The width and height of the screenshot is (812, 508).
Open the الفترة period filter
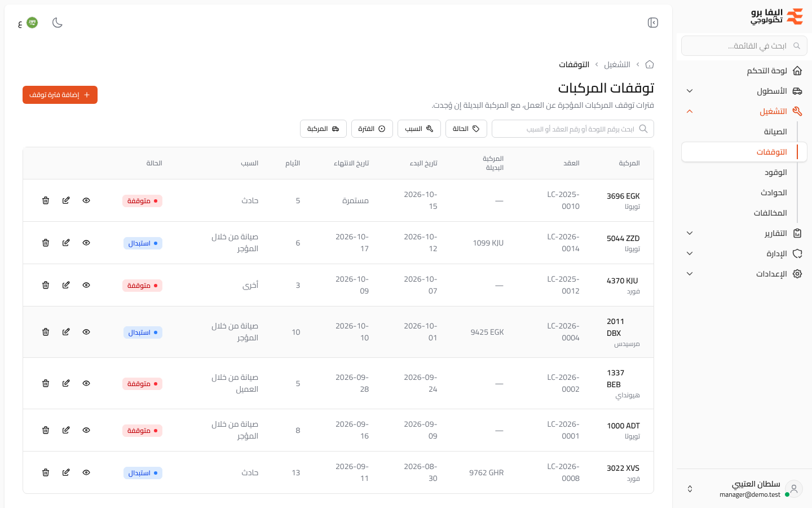372,129
